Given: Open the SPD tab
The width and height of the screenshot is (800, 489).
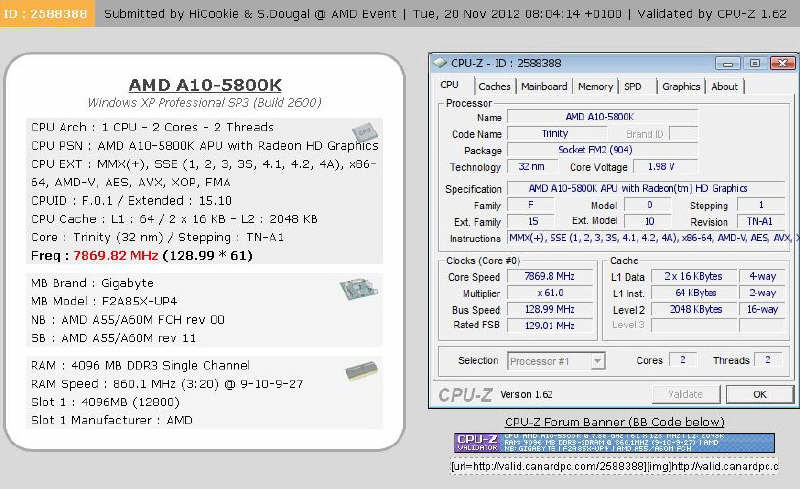Looking at the screenshot, I should [x=633, y=86].
